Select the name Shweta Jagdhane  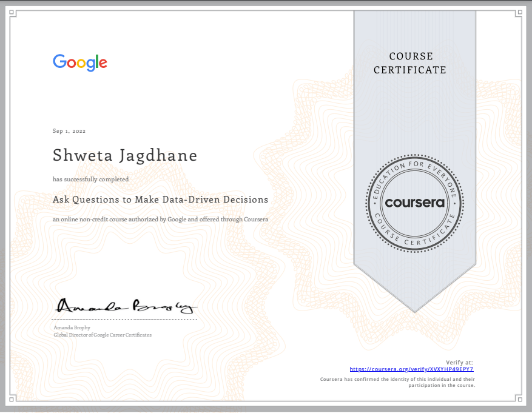pos(124,155)
